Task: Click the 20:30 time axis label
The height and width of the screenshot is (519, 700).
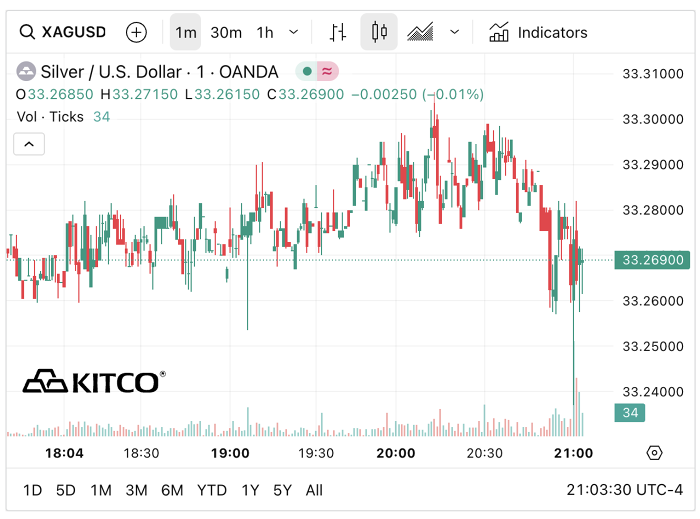Action: (x=484, y=453)
